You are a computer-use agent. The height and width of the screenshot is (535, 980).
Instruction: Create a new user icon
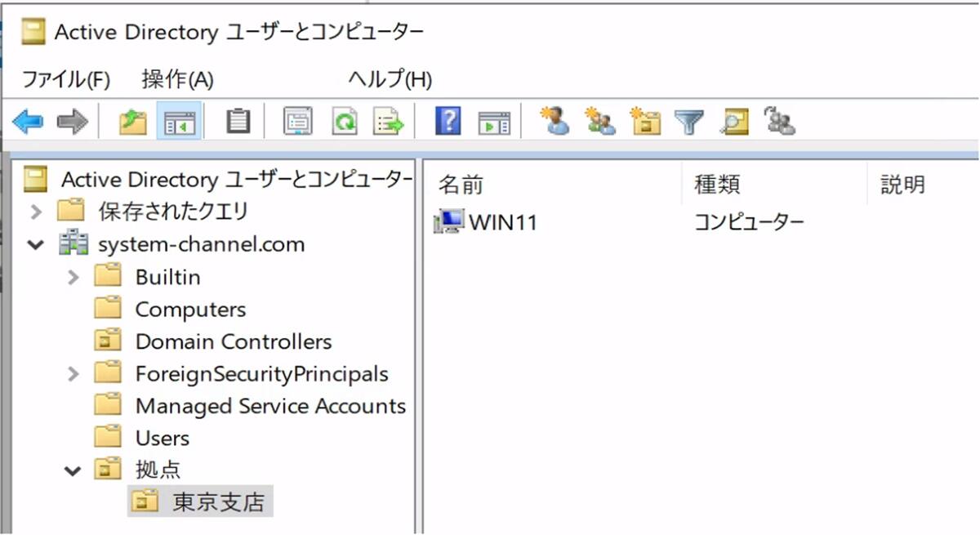556,122
